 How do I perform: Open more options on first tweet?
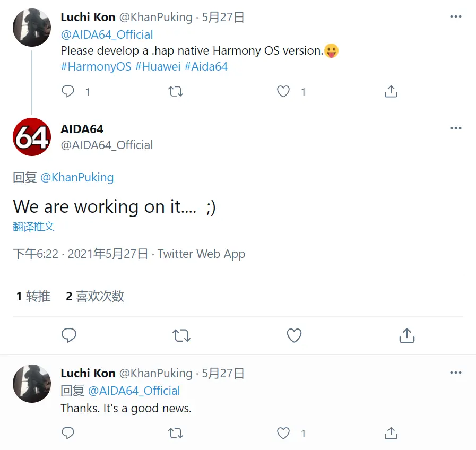click(x=455, y=17)
